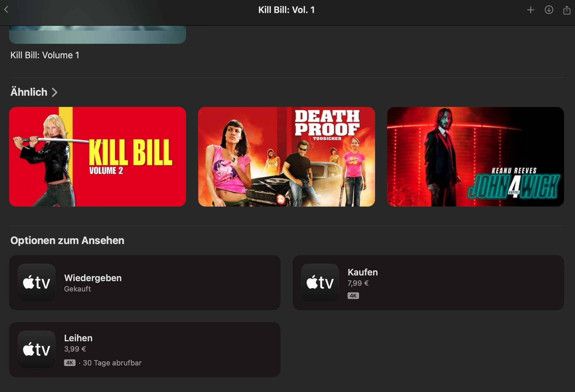
Task: Click the Apple TV icon next to Kaufen
Action: 320,283
